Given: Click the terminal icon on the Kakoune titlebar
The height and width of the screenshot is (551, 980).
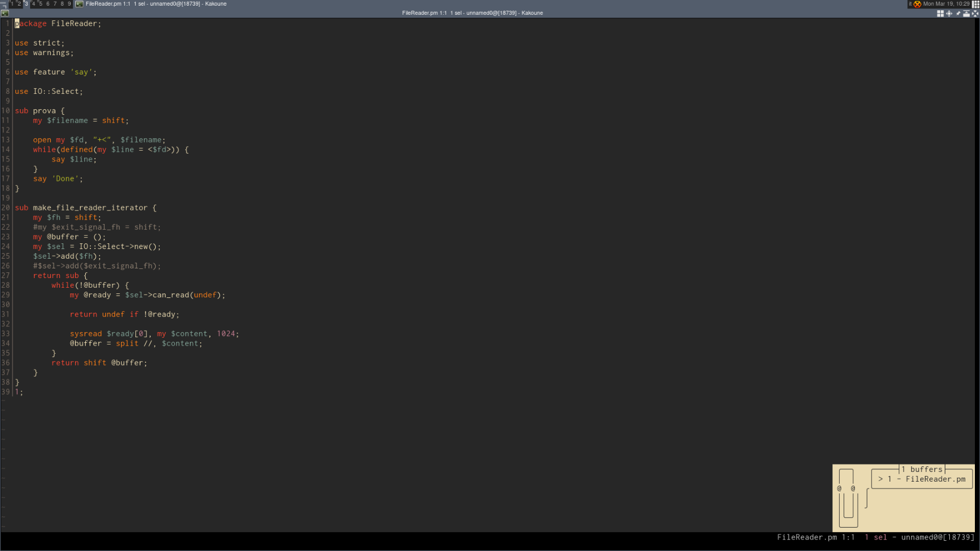Looking at the screenshot, I should [5, 13].
